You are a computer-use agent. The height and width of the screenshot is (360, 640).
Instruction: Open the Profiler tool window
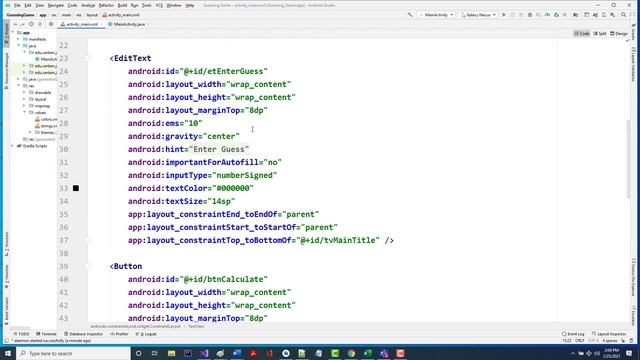[x=119, y=334]
